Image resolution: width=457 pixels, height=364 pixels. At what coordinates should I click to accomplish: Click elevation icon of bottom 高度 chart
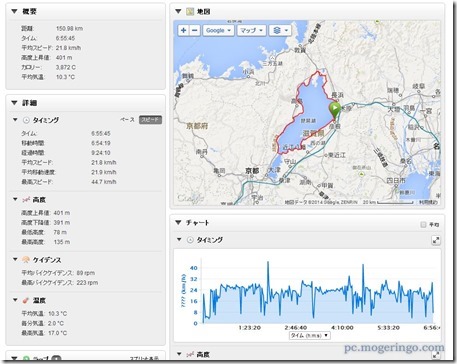[x=190, y=354]
